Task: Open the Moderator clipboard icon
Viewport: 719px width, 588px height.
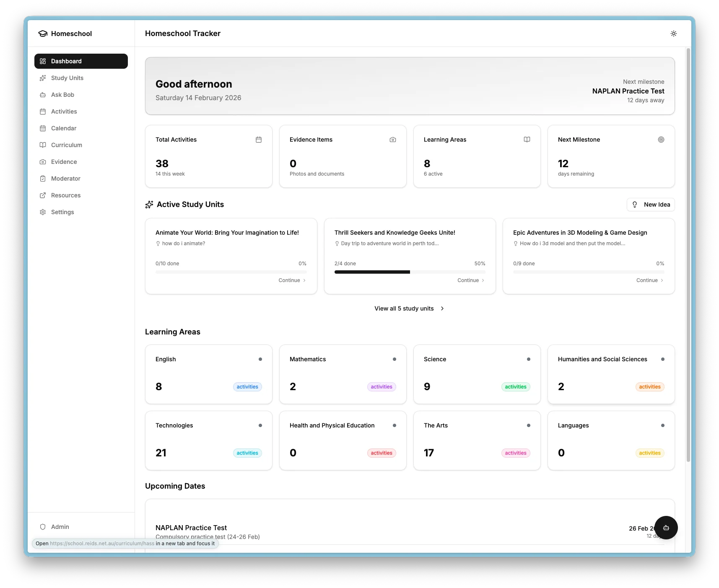Action: 43,179
